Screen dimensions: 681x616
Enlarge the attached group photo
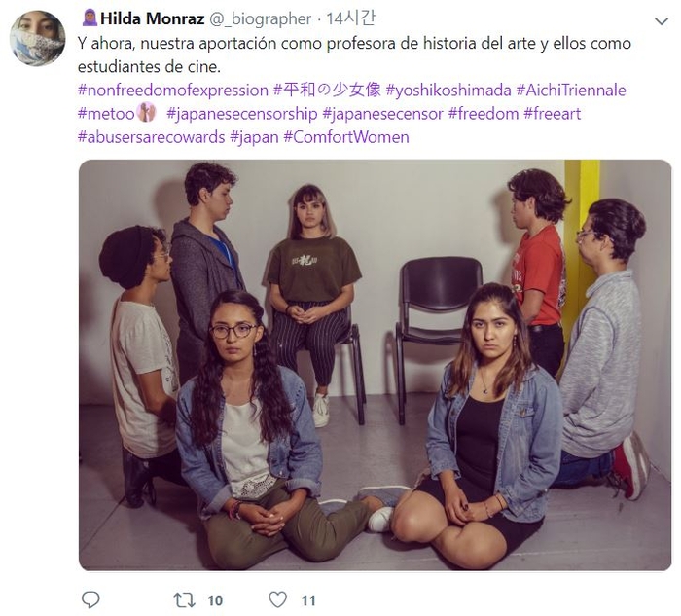click(375, 365)
